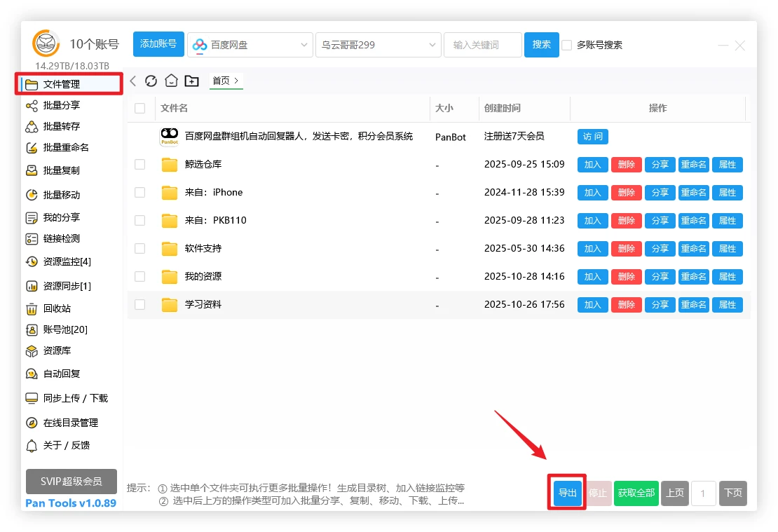The height and width of the screenshot is (532, 778).
Task: Click the 输入关键词 search field
Action: tap(482, 45)
